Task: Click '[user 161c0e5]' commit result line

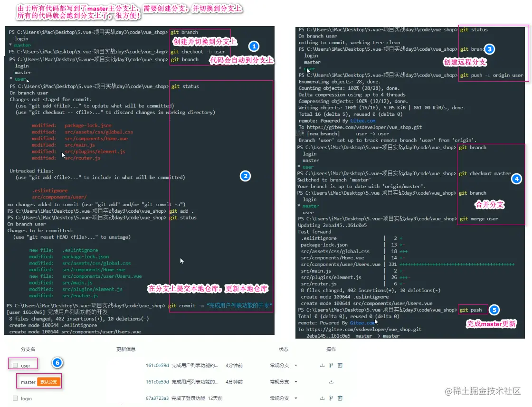Action: tap(57, 312)
